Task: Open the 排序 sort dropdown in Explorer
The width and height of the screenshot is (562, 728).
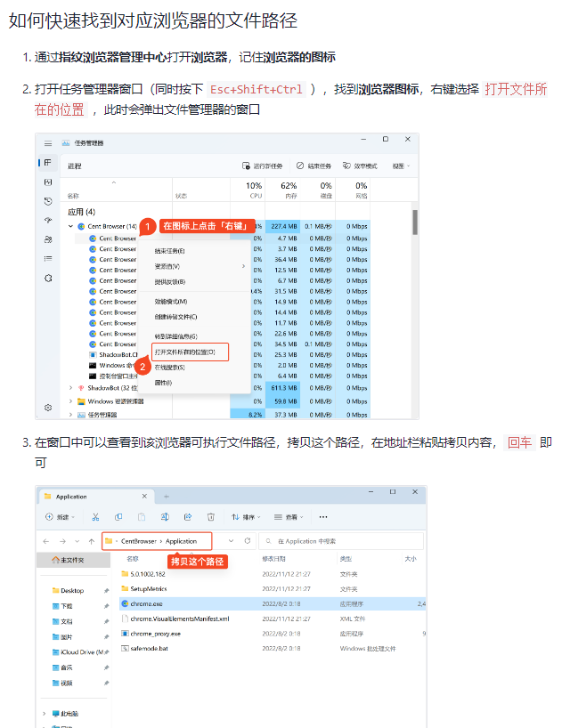Action: click(245, 516)
